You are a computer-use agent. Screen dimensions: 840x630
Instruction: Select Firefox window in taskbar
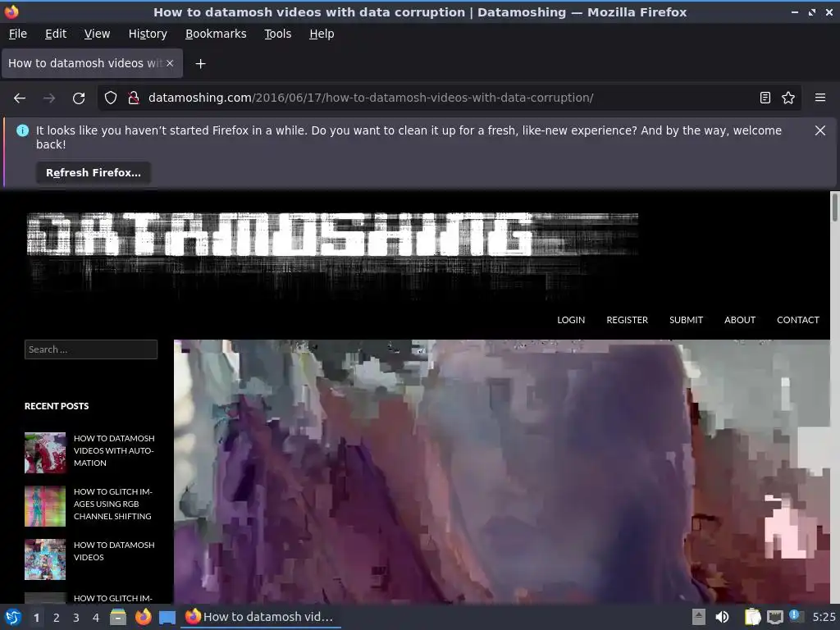260,617
